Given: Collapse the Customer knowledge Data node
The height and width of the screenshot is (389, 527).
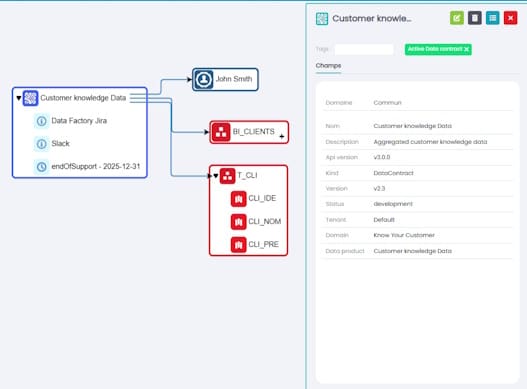Looking at the screenshot, I should pos(19,98).
